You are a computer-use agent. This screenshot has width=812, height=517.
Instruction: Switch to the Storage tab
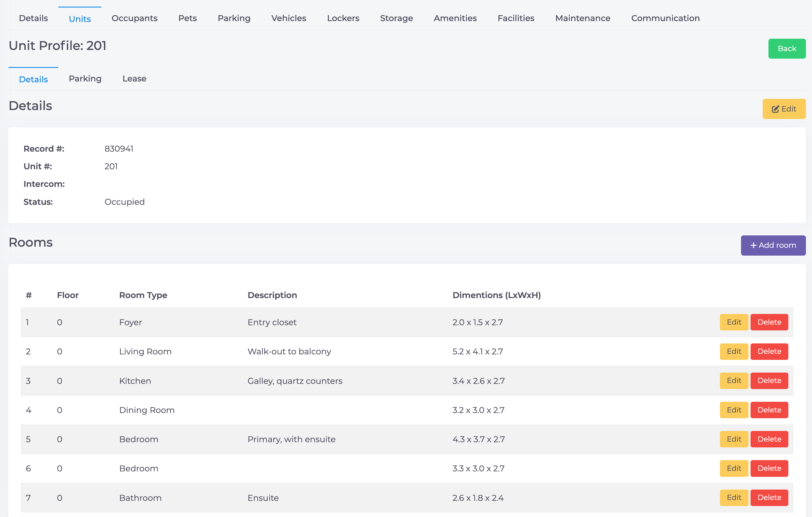pyautogui.click(x=396, y=18)
